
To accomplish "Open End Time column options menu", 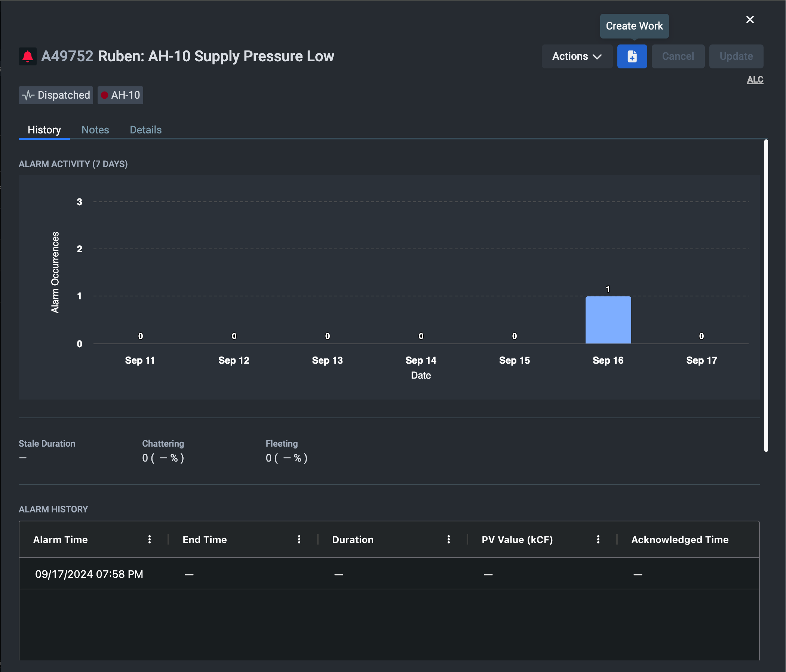I will pos(299,539).
